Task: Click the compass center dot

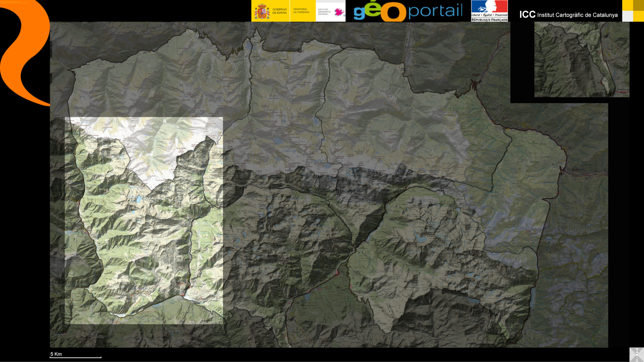Action: [x=637, y=355]
